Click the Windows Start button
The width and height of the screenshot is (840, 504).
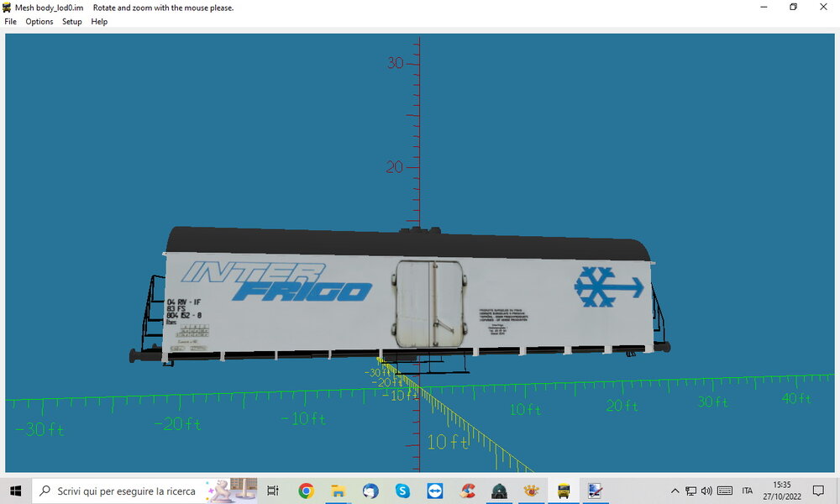tap(15, 491)
